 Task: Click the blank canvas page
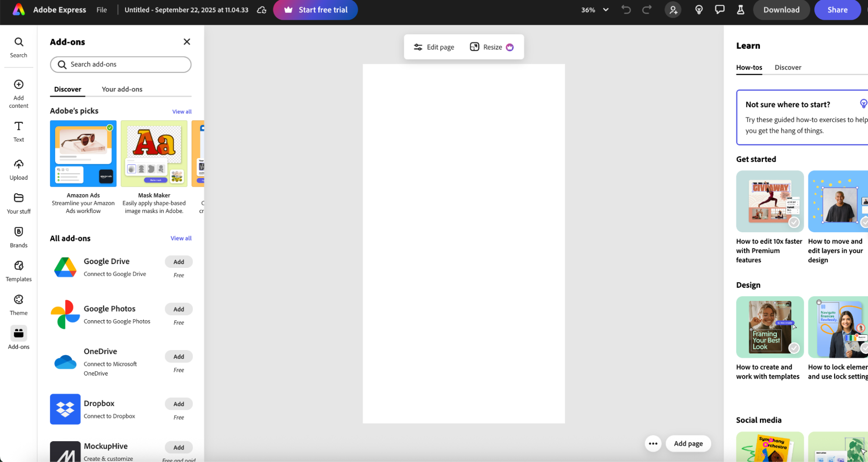pos(464,244)
